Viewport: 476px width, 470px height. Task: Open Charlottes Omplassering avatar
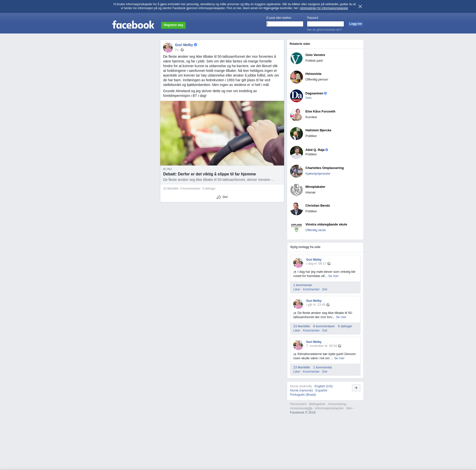point(296,171)
